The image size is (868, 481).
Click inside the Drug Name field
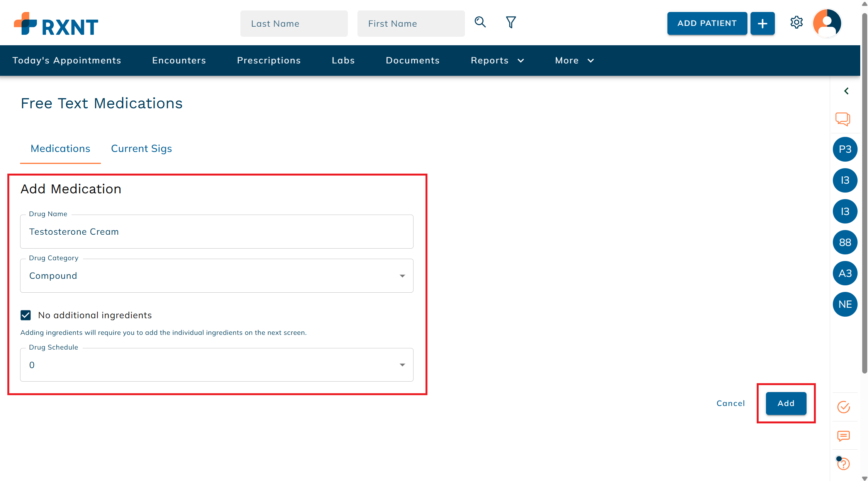click(x=216, y=232)
